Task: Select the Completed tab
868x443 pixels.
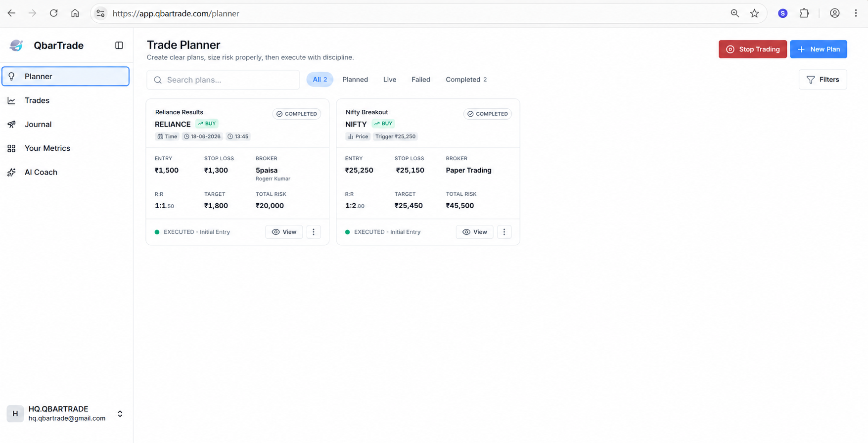Action: click(466, 80)
